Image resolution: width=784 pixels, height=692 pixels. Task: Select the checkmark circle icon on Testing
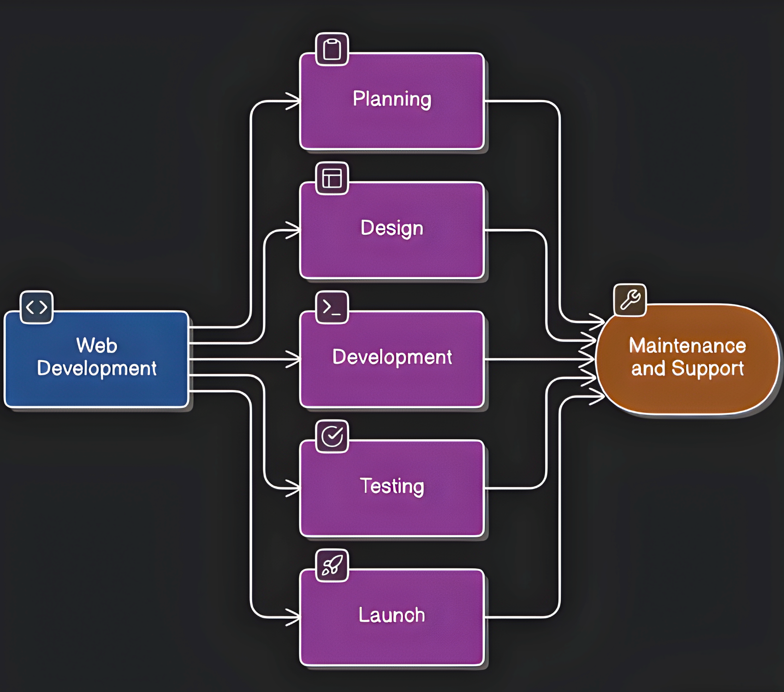click(332, 436)
